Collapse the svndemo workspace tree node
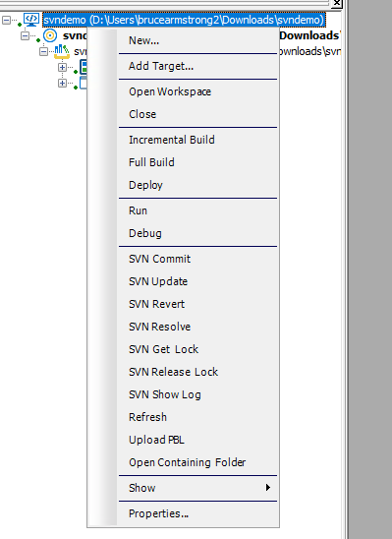Screen dimensions: 392x539 coord(6,20)
